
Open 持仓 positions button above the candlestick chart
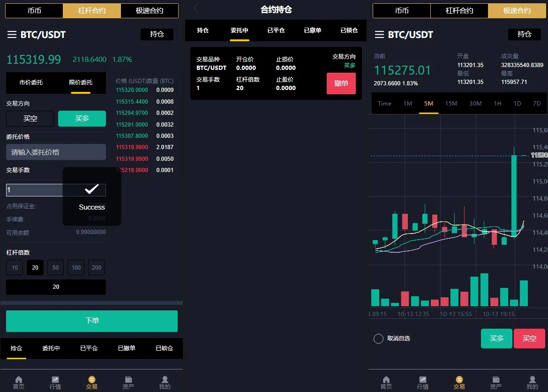click(x=524, y=34)
